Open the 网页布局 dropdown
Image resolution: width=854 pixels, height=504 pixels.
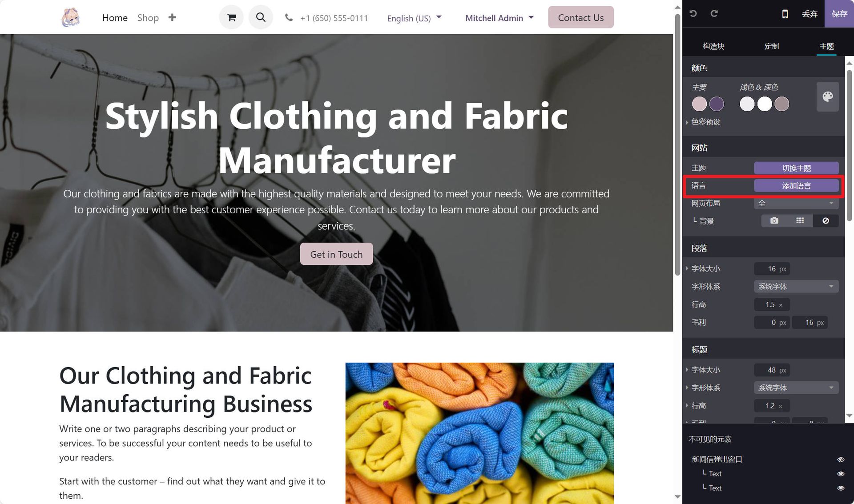point(796,203)
